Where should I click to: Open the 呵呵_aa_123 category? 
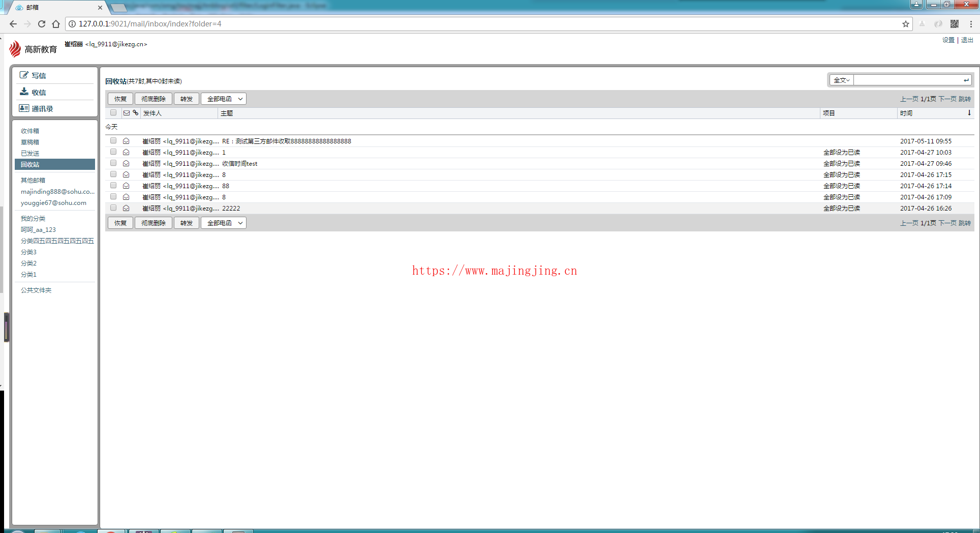(38, 230)
